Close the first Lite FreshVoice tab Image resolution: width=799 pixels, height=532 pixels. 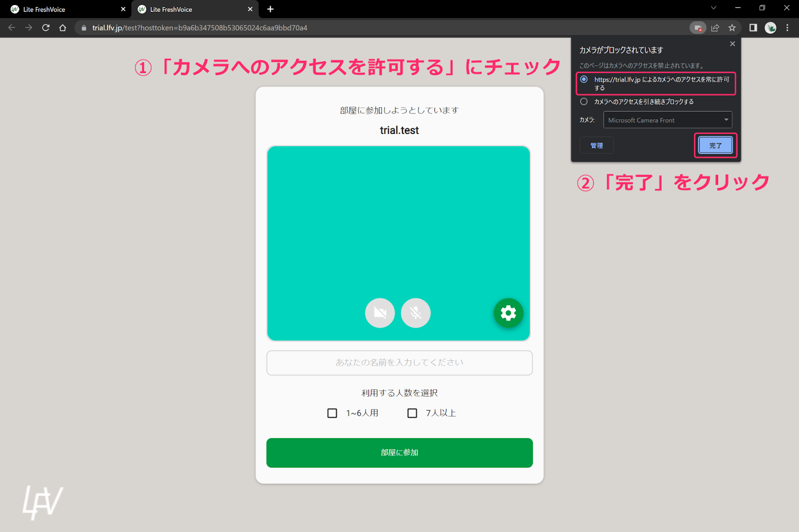pos(123,9)
